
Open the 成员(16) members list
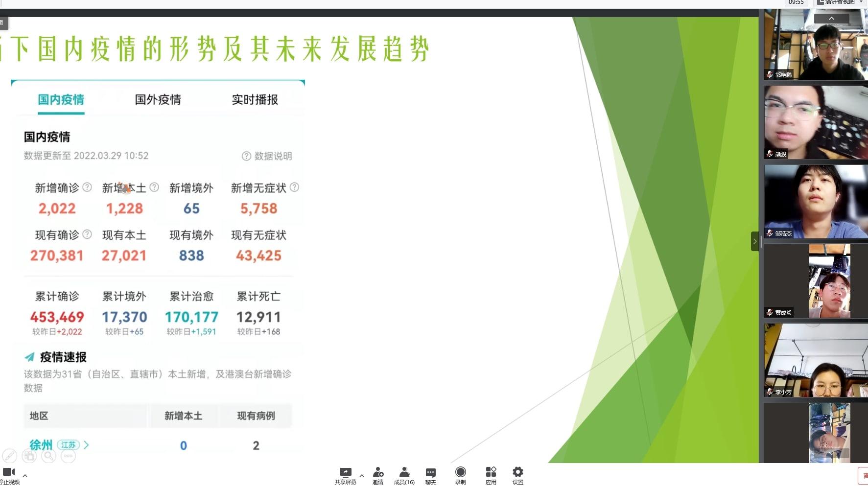[x=404, y=475]
